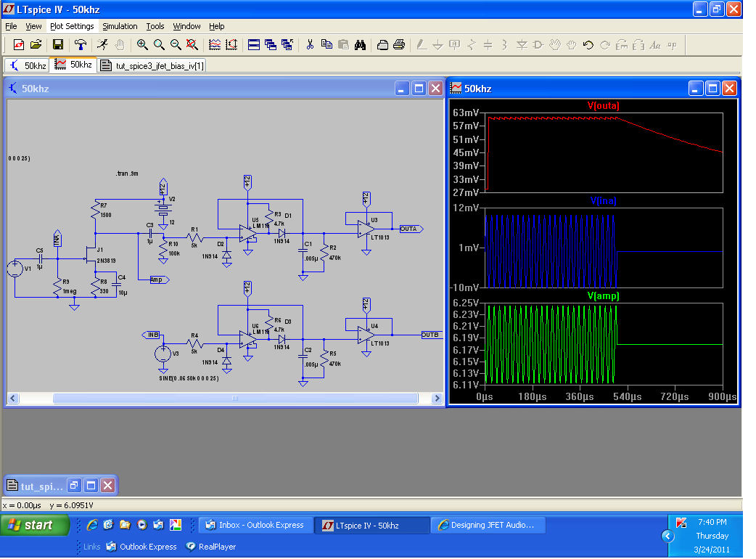Click the V(ina) trace label
This screenshot has width=756, height=559.
tap(603, 200)
